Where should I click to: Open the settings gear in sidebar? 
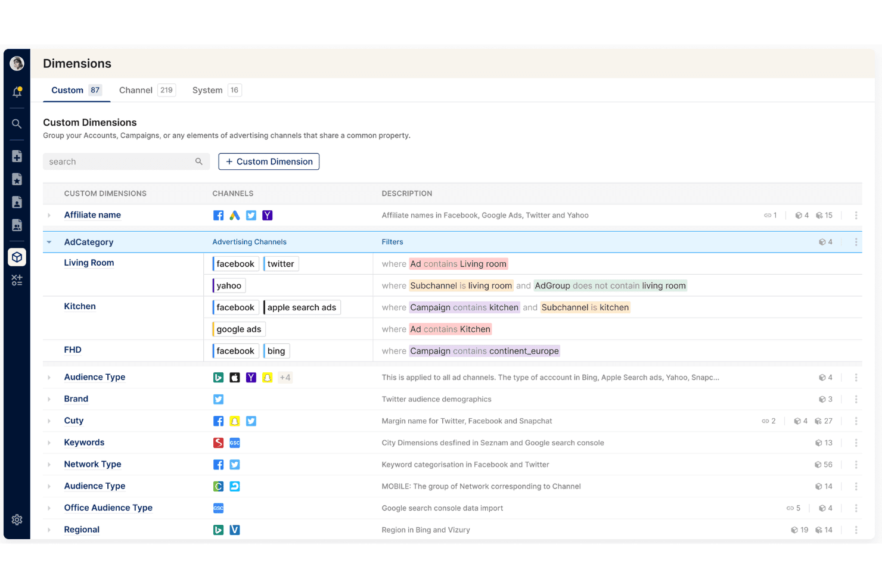[x=17, y=519]
